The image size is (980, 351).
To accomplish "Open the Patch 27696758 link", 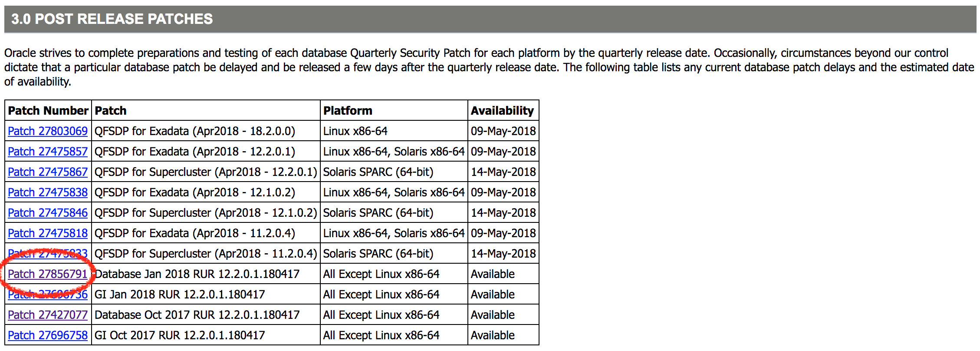I will pos(48,335).
